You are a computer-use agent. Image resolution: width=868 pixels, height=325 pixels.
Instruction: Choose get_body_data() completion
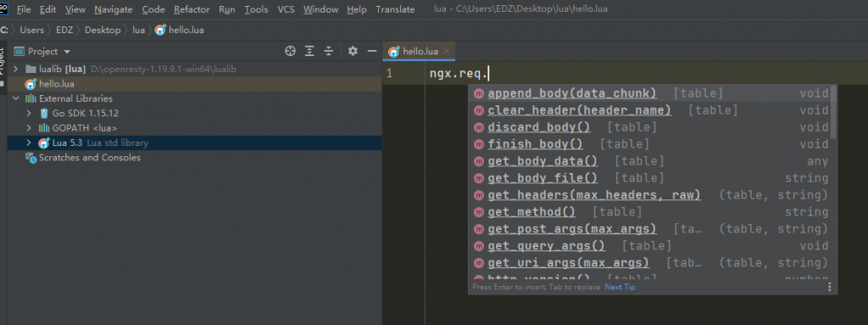tap(649, 161)
